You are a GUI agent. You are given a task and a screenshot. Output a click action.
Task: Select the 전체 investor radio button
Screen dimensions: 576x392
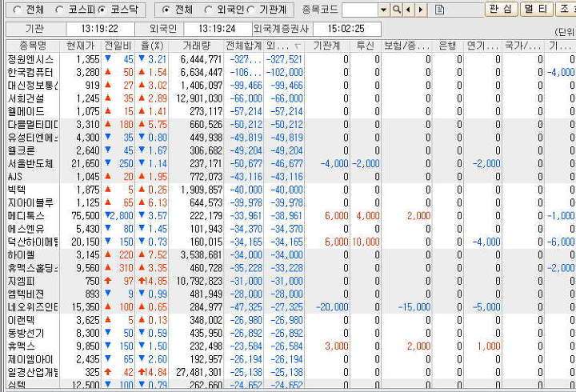(166, 10)
